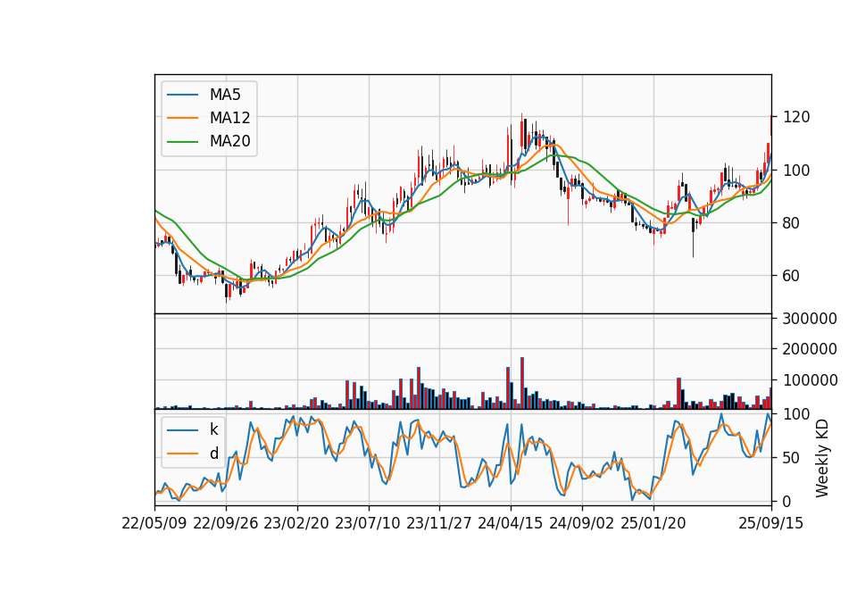This screenshot has height=616, width=857.
Task: Click the price axis label 100 beside candlesticks
Action: [796, 170]
